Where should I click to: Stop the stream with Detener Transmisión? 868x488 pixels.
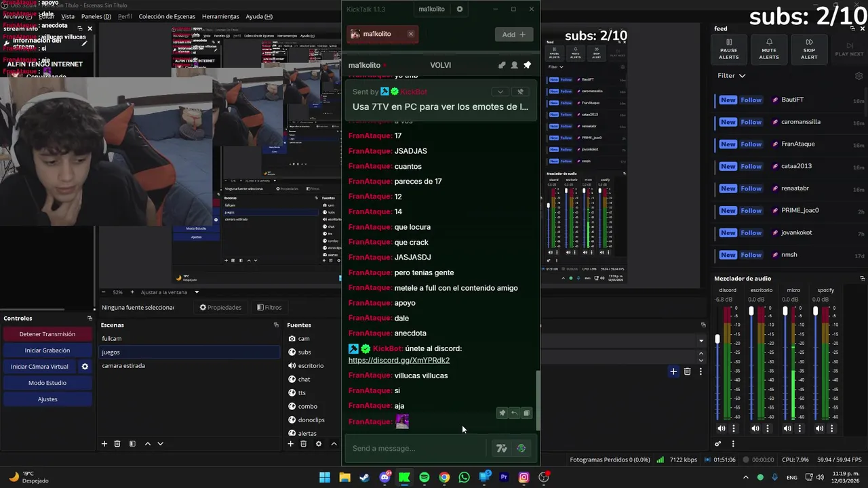pos(47,334)
